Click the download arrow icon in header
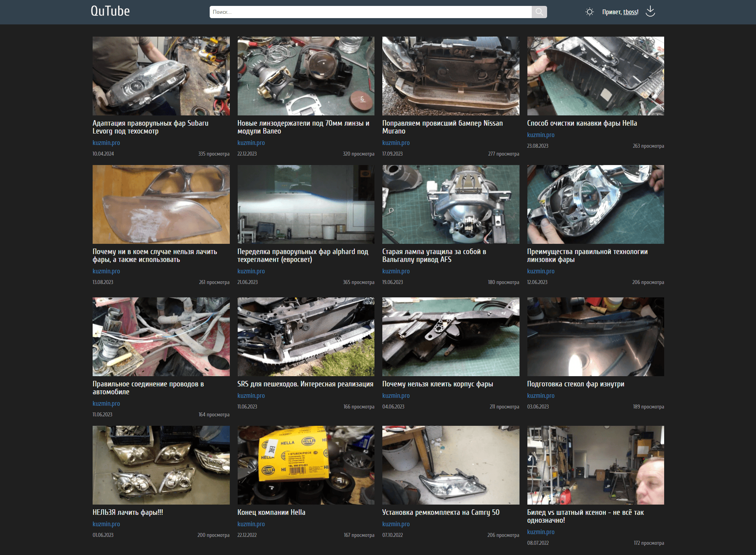The image size is (756, 555). point(650,12)
